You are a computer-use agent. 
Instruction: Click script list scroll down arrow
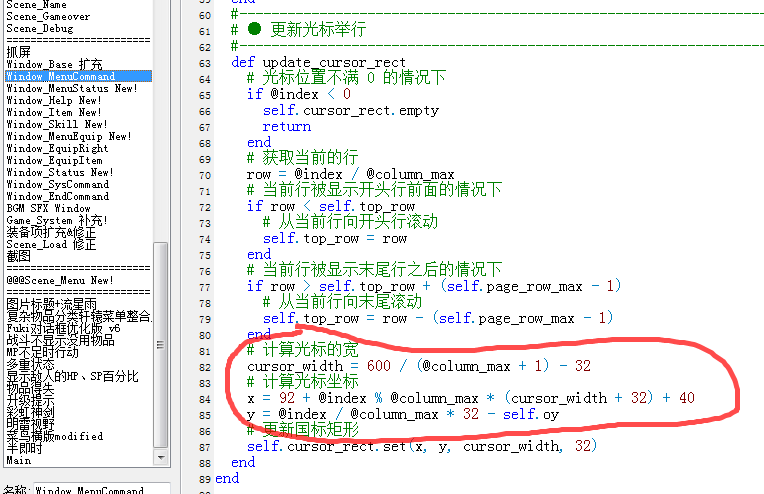pos(160,458)
